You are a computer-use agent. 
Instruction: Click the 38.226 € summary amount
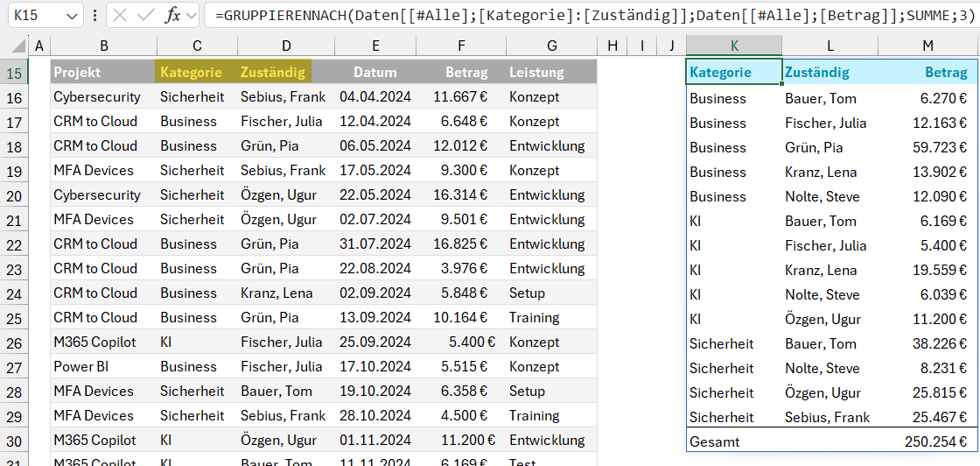(928, 343)
